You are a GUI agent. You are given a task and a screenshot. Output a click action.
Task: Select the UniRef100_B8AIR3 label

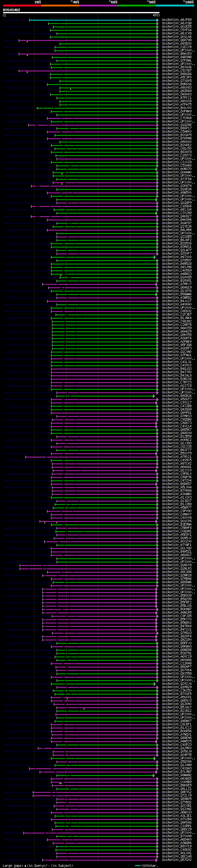pos(177,54)
